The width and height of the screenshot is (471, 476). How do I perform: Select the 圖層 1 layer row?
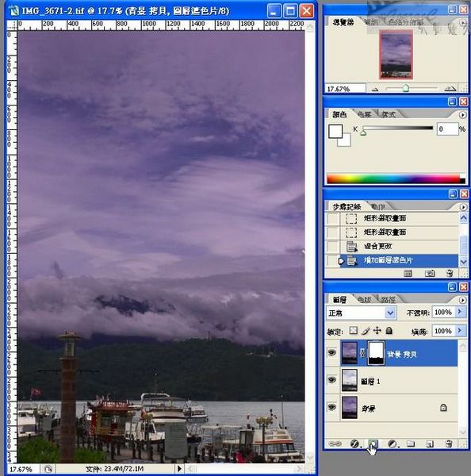pos(397,380)
